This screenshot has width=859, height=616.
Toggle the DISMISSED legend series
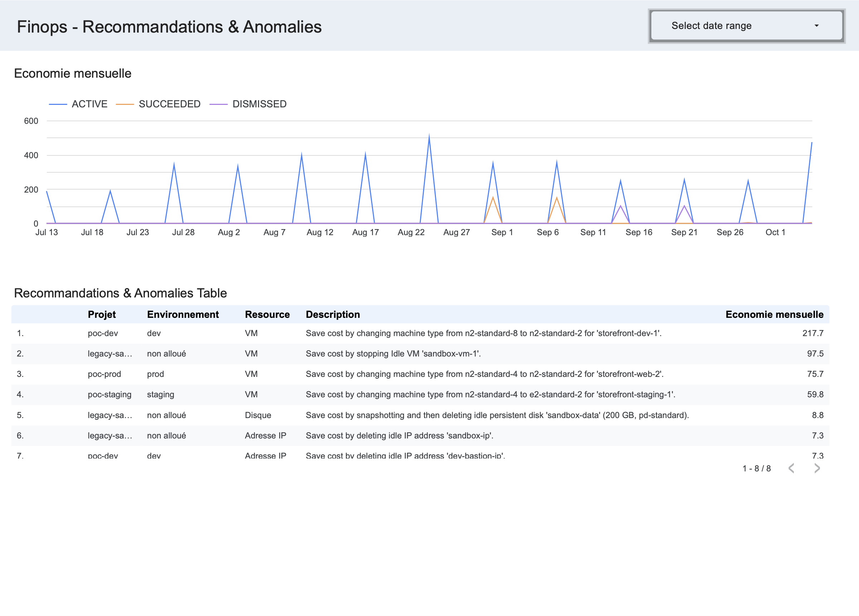pyautogui.click(x=248, y=104)
